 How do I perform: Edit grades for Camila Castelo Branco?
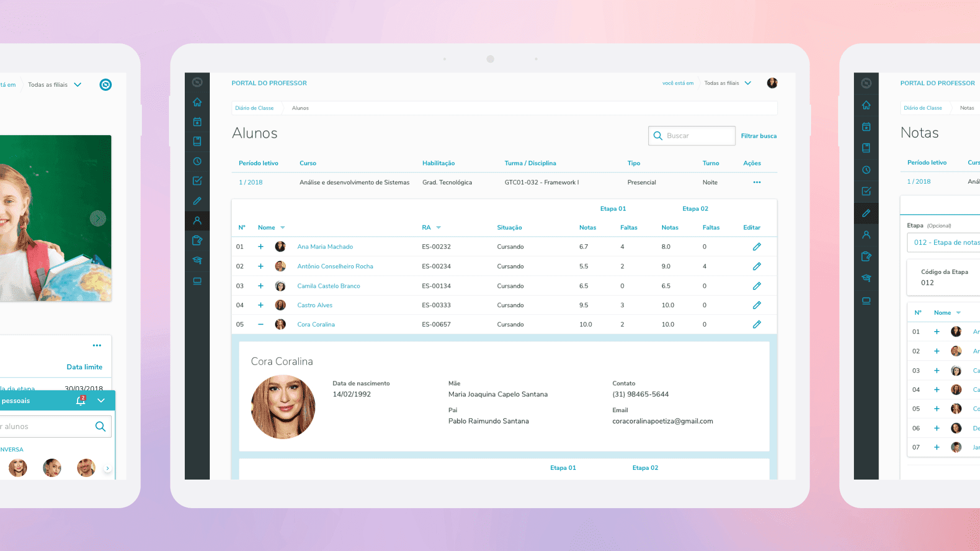[x=757, y=286]
